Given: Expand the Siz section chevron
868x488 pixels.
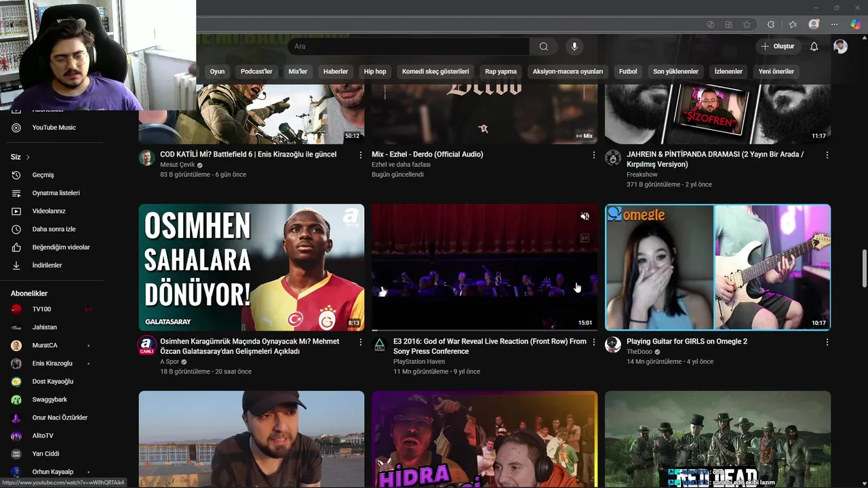Looking at the screenshot, I should [28, 157].
